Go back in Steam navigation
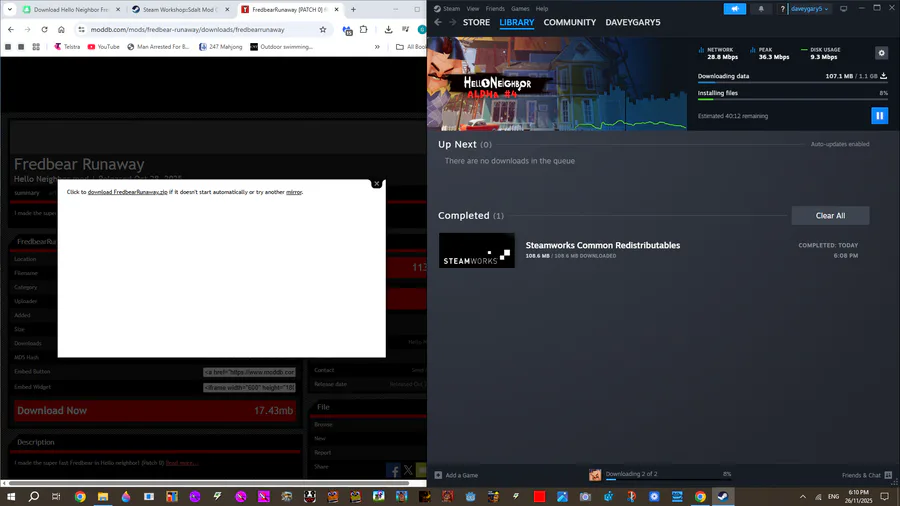 click(438, 22)
